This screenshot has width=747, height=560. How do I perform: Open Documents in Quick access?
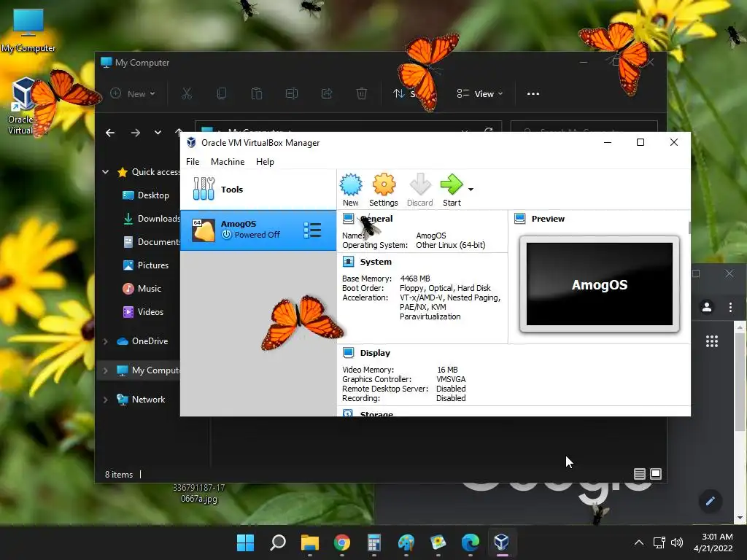[x=152, y=242]
